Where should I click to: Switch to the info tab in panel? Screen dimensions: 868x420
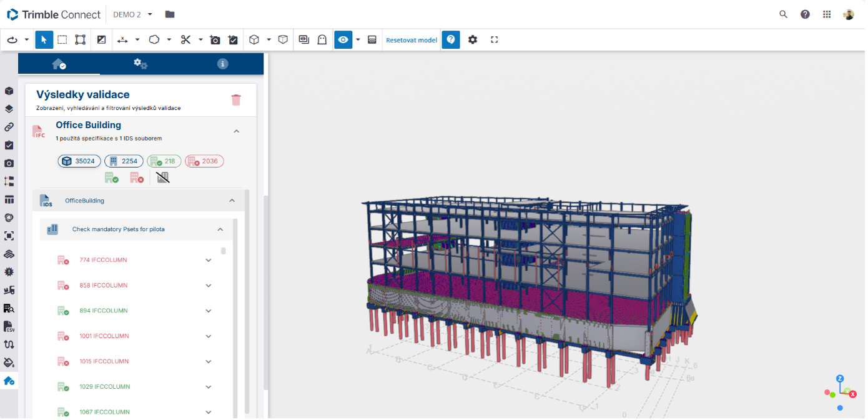pos(222,64)
